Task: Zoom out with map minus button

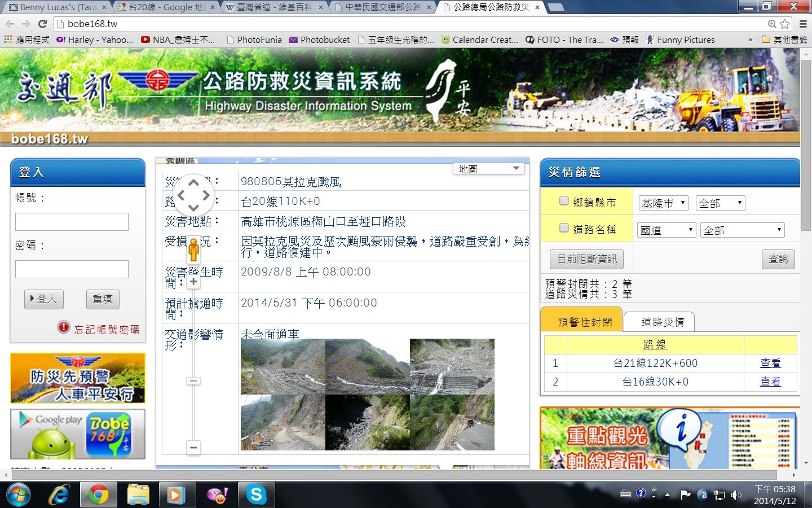Action: (193, 448)
